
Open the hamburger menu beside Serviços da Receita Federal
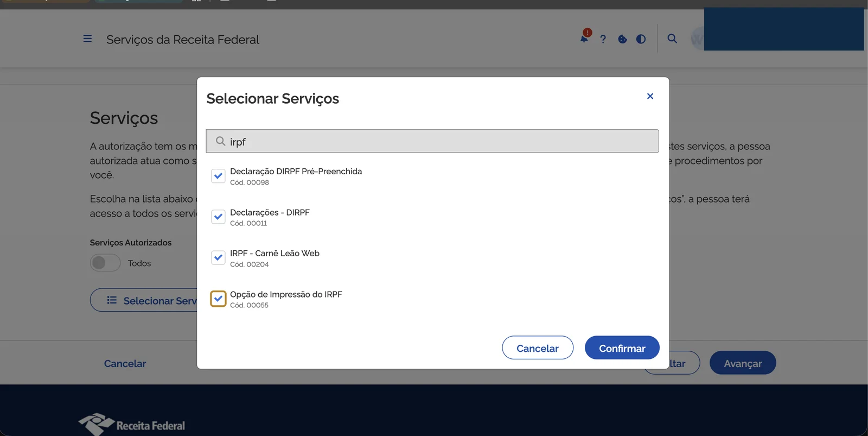point(87,39)
